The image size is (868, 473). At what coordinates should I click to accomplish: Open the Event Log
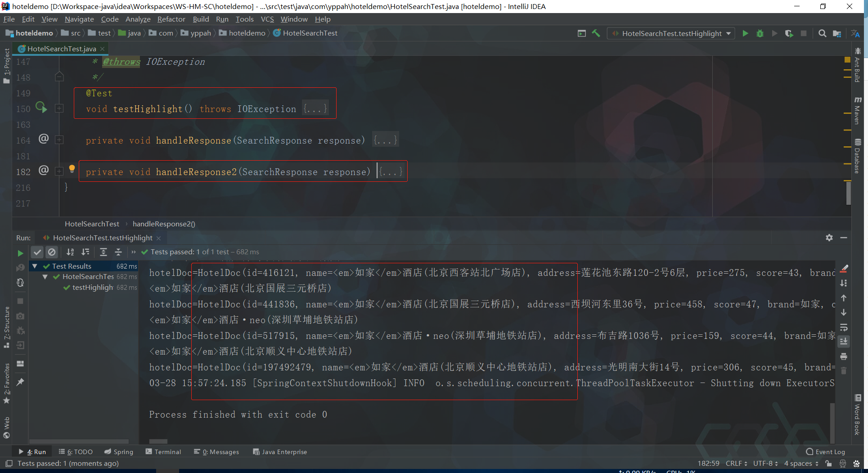825,452
